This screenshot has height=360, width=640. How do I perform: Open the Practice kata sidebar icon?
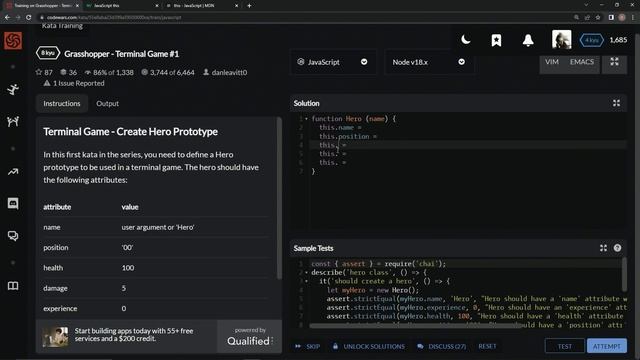click(13, 89)
